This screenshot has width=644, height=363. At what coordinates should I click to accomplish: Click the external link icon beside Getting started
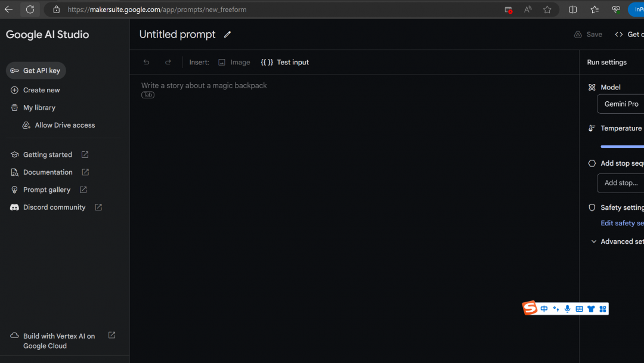85,154
